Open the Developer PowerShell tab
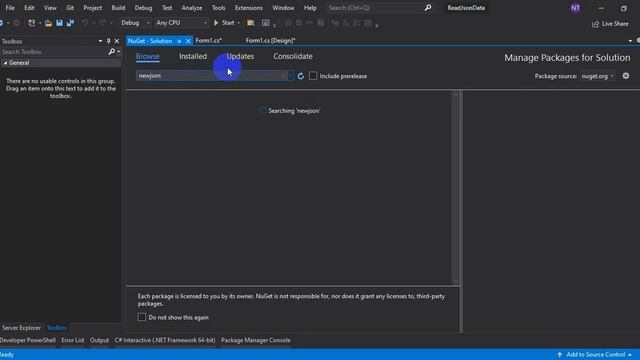640x360 pixels. [28, 340]
